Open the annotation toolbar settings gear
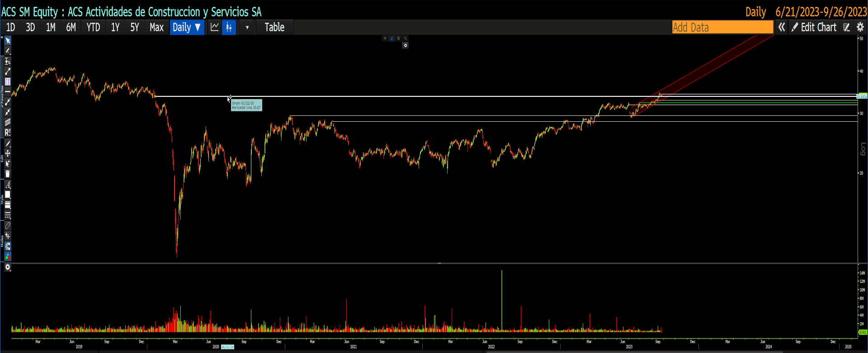The height and width of the screenshot is (353, 868). (8, 267)
